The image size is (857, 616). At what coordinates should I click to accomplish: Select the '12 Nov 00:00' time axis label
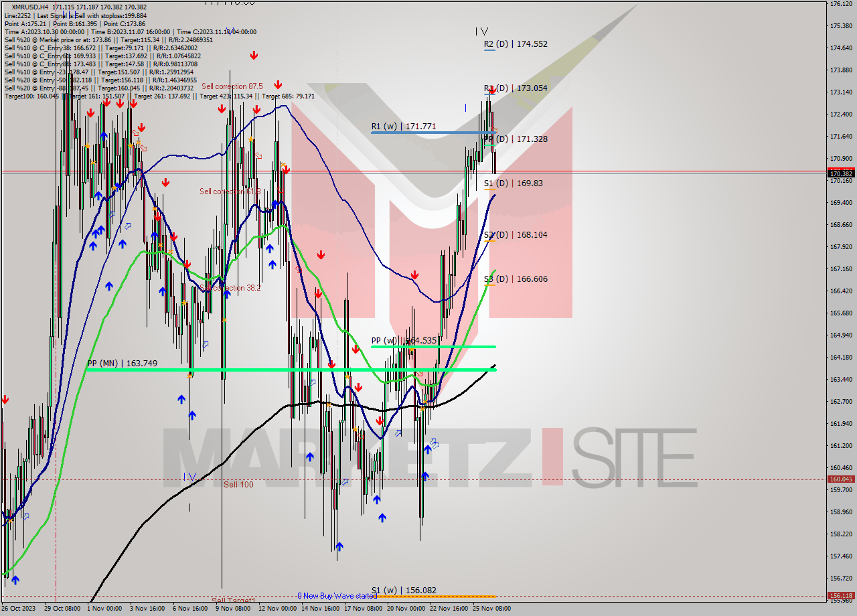click(x=277, y=609)
